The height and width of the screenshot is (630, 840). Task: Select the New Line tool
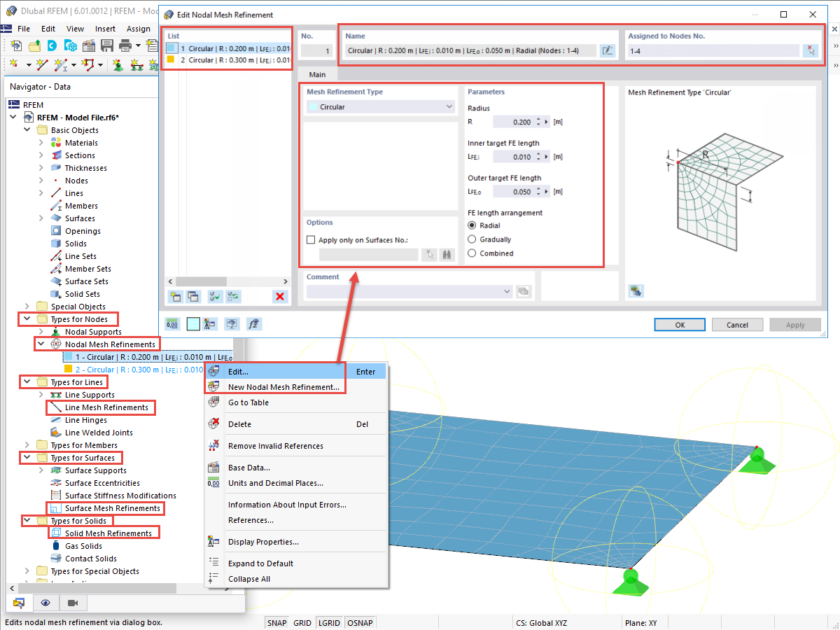pos(42,64)
